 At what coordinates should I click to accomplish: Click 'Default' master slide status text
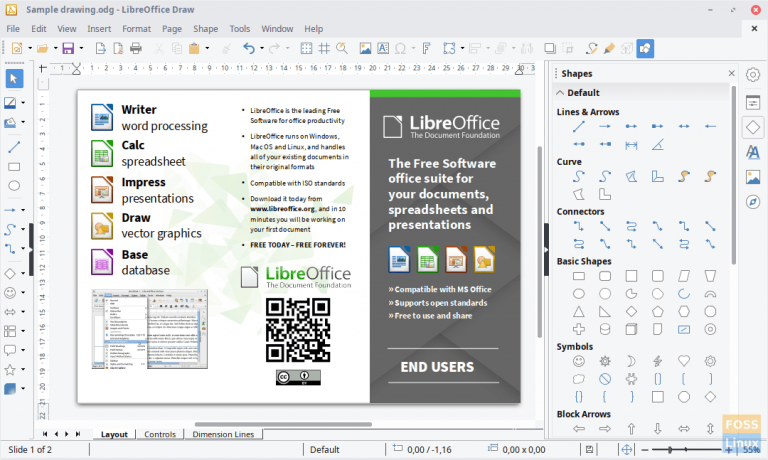tap(324, 450)
